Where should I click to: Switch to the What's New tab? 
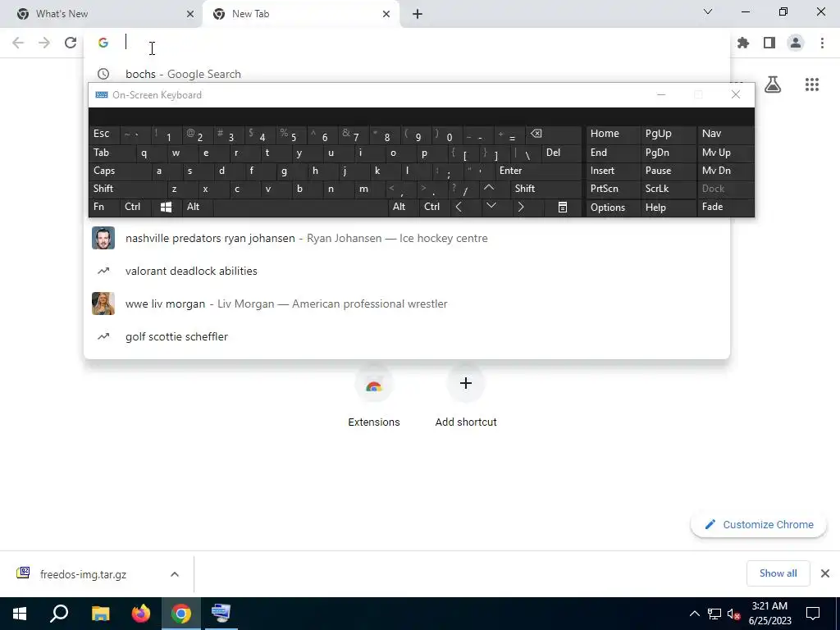tap(102, 14)
